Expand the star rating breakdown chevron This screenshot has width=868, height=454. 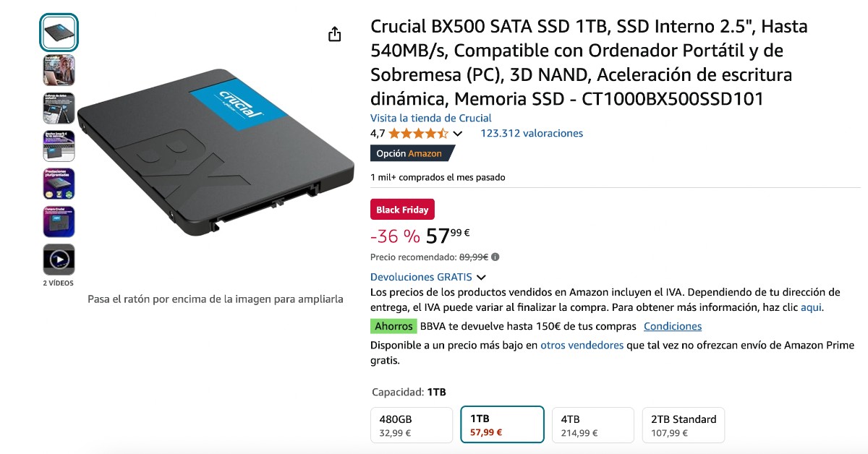[x=457, y=134]
